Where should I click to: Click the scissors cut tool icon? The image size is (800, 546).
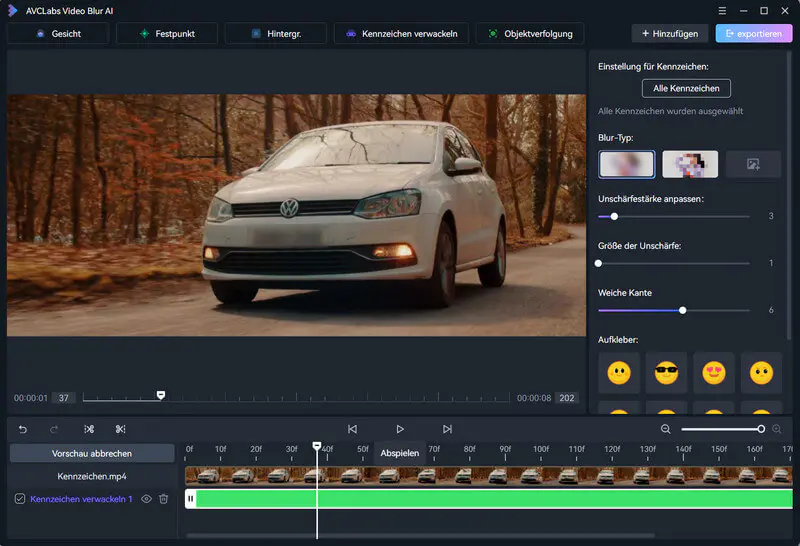pos(120,429)
